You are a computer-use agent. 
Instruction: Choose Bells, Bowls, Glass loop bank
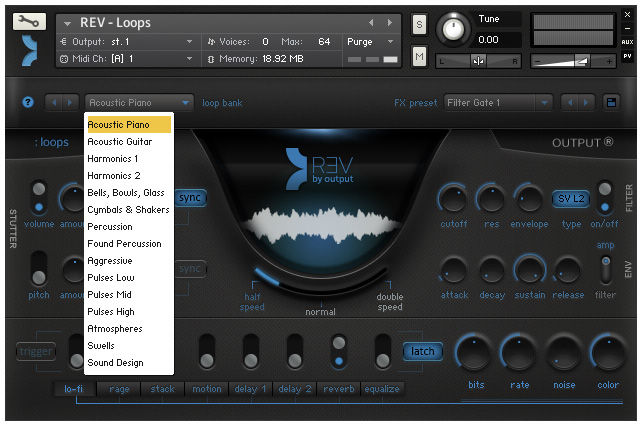tap(129, 193)
